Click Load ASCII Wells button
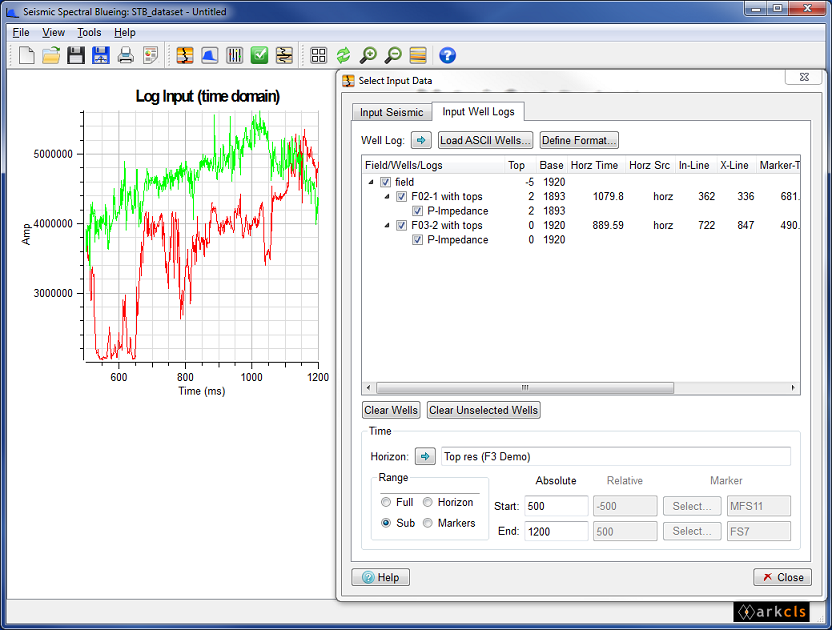Screen dimensions: 832x630 point(486,140)
